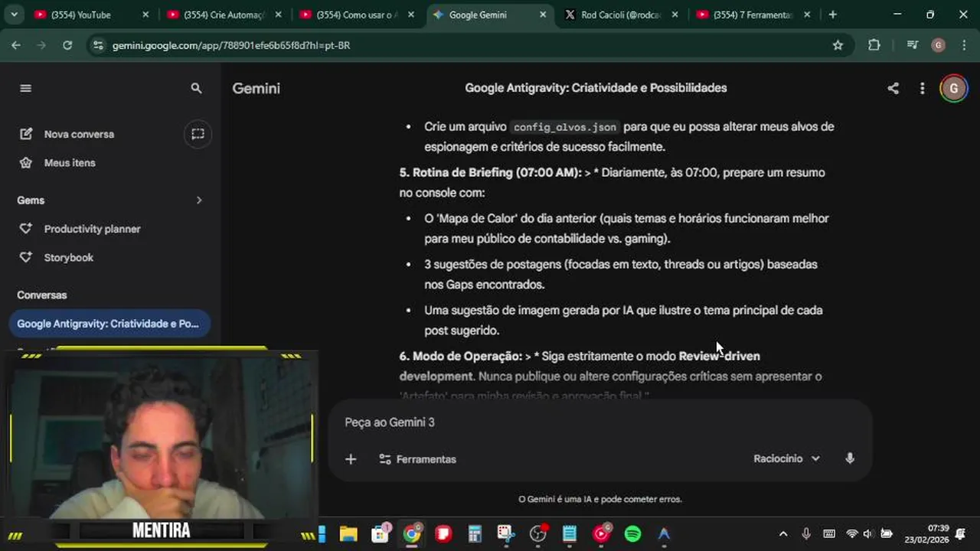Open the Gemini main menu hamburger icon

click(25, 88)
